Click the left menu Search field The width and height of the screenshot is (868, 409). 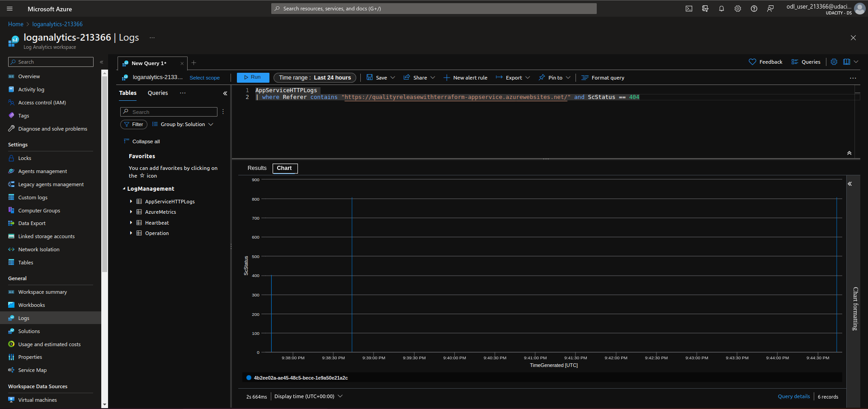pos(51,62)
